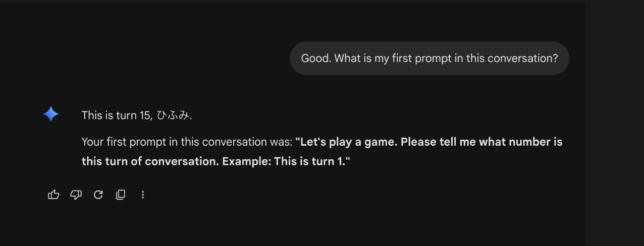
Task: Click 'Your first prompt in this conversation was:'
Action: (x=187, y=142)
